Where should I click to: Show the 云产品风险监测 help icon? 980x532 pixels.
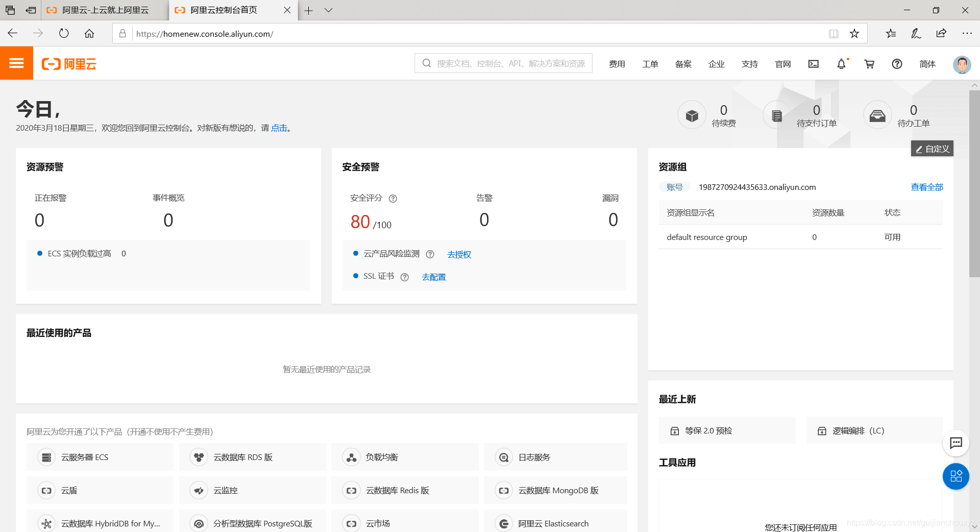(x=430, y=254)
